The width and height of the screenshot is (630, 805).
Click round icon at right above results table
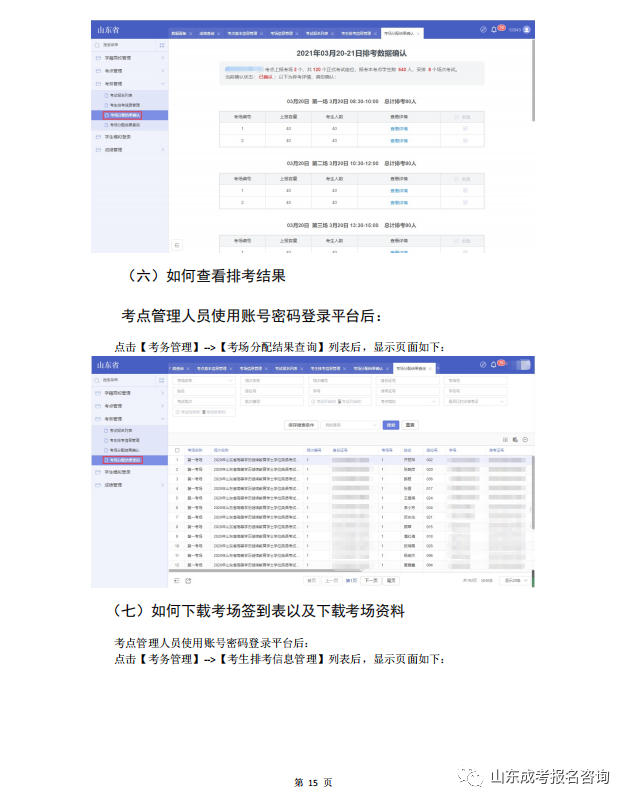click(525, 439)
